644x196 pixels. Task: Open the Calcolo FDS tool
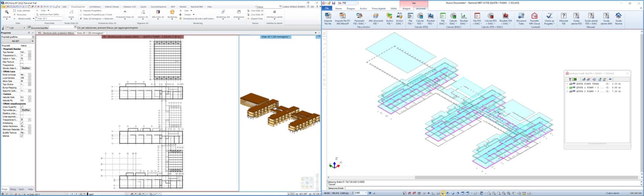pyautogui.click(x=420, y=16)
